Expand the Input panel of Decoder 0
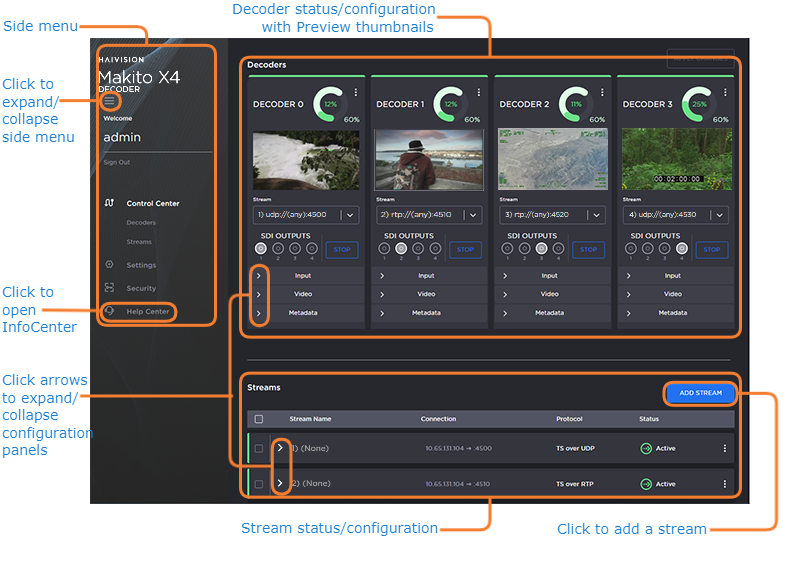811x565 pixels. click(258, 275)
